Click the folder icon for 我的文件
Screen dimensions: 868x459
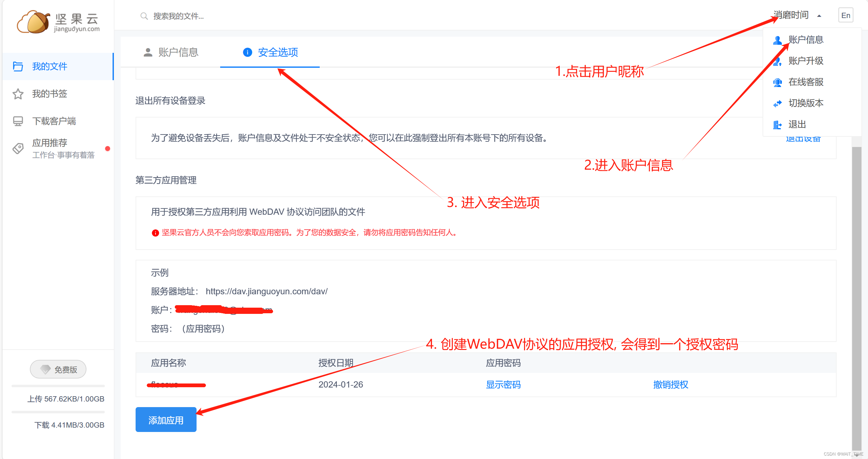click(x=18, y=66)
